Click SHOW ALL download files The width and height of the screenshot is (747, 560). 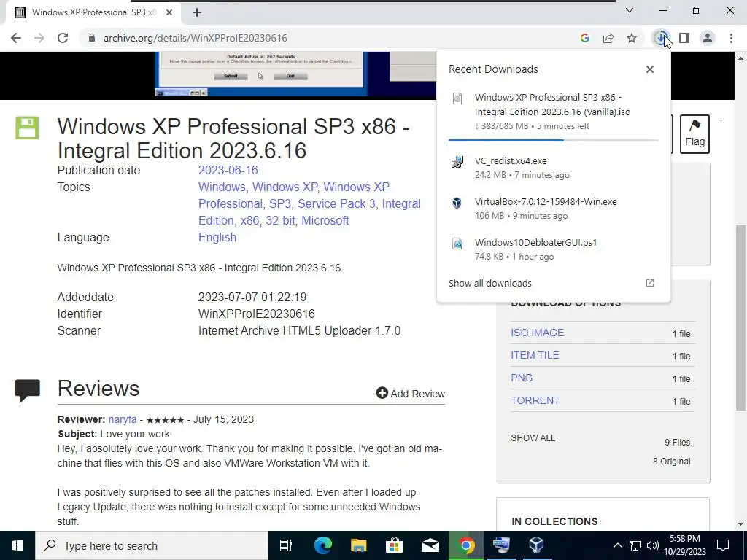(x=533, y=438)
